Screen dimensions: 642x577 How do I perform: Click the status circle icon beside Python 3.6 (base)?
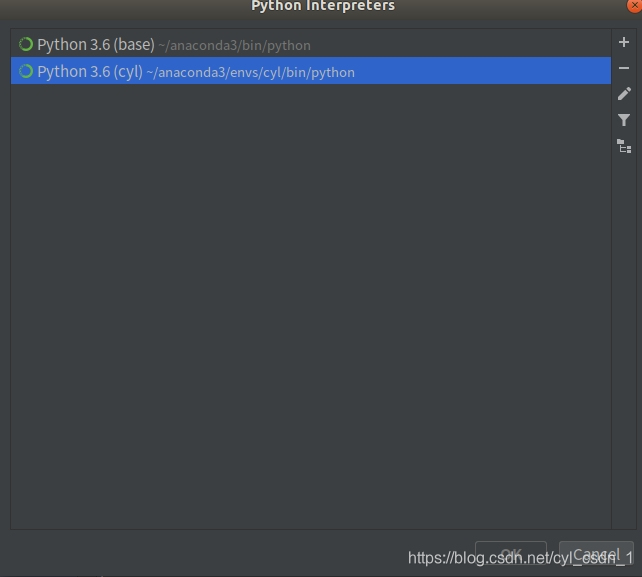click(26, 44)
